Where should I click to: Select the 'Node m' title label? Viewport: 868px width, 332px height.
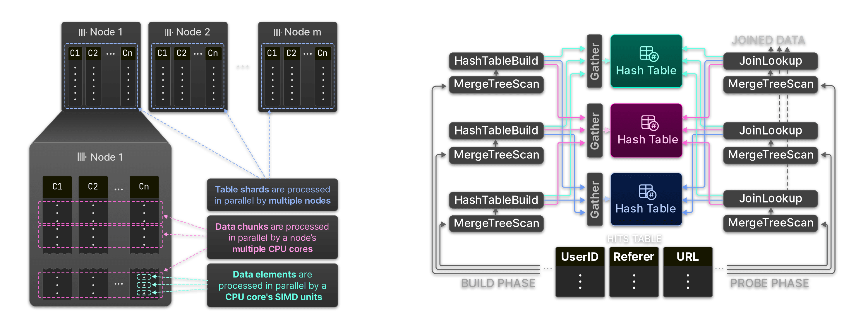[303, 32]
